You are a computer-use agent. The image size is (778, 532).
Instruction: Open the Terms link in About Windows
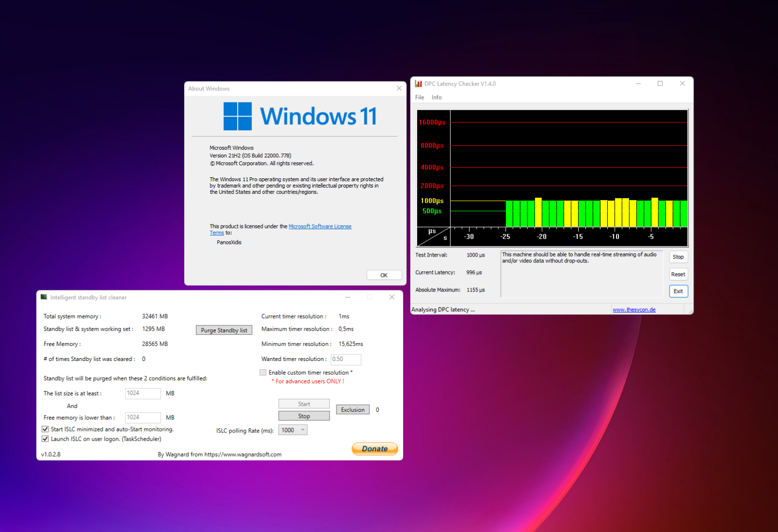[217, 233]
